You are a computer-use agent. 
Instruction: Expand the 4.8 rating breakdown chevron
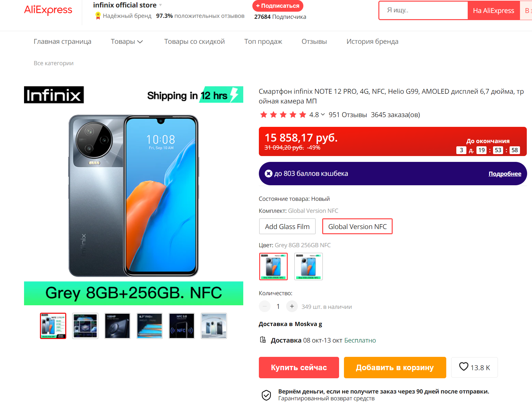323,115
